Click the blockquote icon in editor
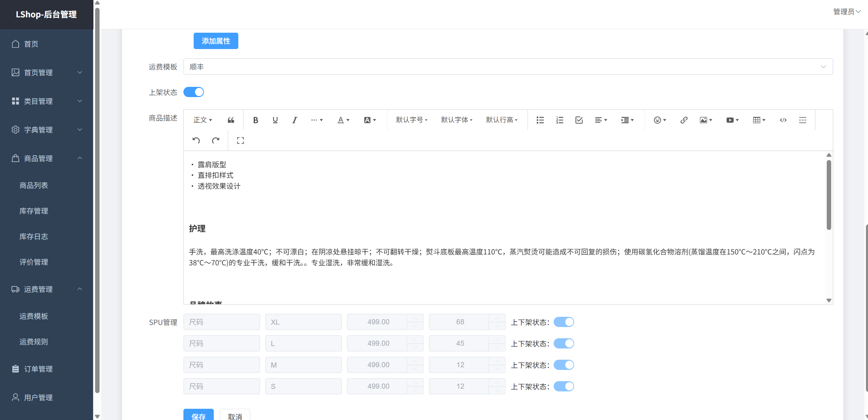Screen dimensions: 868x420 tap(231, 120)
